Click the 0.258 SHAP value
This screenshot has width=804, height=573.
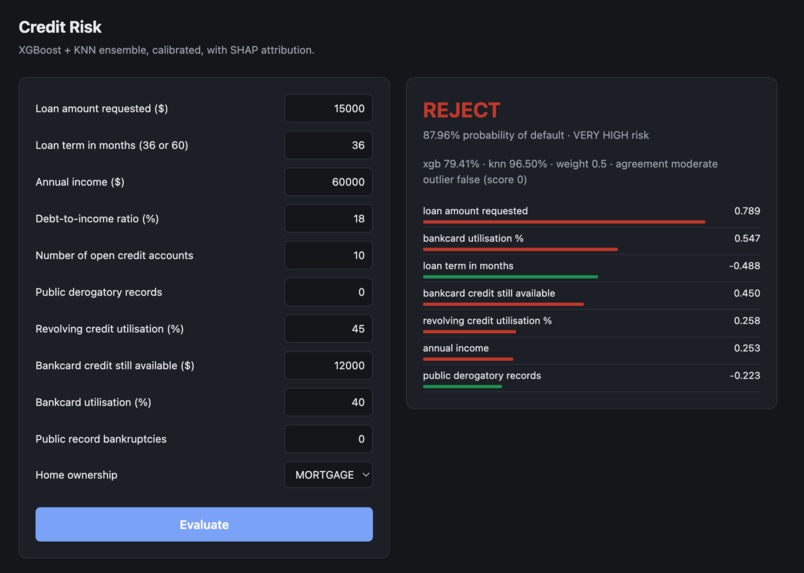[x=747, y=321]
